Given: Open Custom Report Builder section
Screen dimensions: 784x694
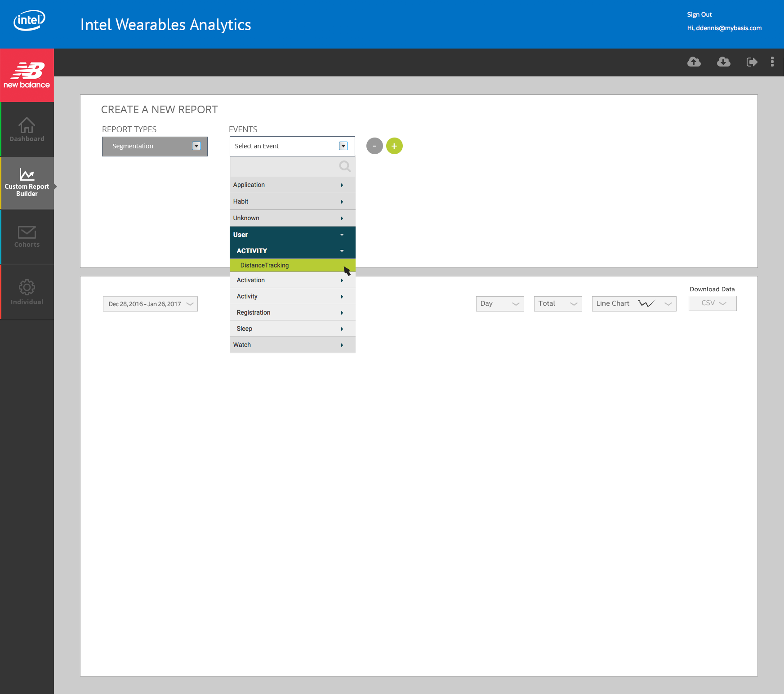Looking at the screenshot, I should tap(27, 183).
